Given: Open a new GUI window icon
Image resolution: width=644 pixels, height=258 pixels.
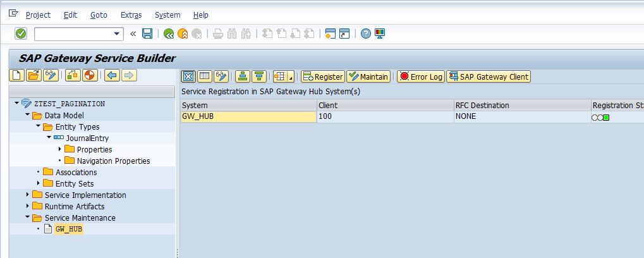Looking at the screenshot, I should click(x=330, y=34).
